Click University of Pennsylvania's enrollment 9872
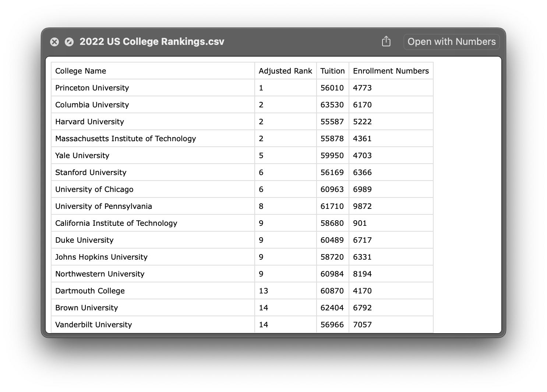Screen dimensions: 547x392 coord(362,206)
